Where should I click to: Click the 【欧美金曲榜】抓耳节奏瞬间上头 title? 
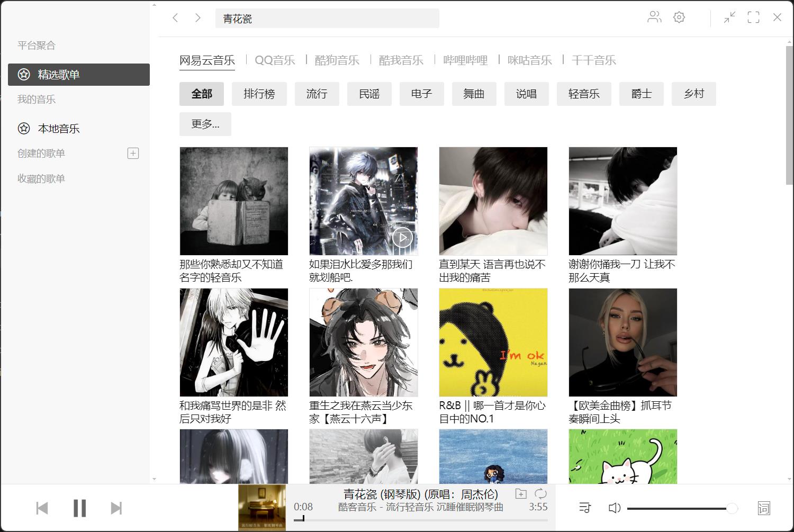(x=620, y=412)
